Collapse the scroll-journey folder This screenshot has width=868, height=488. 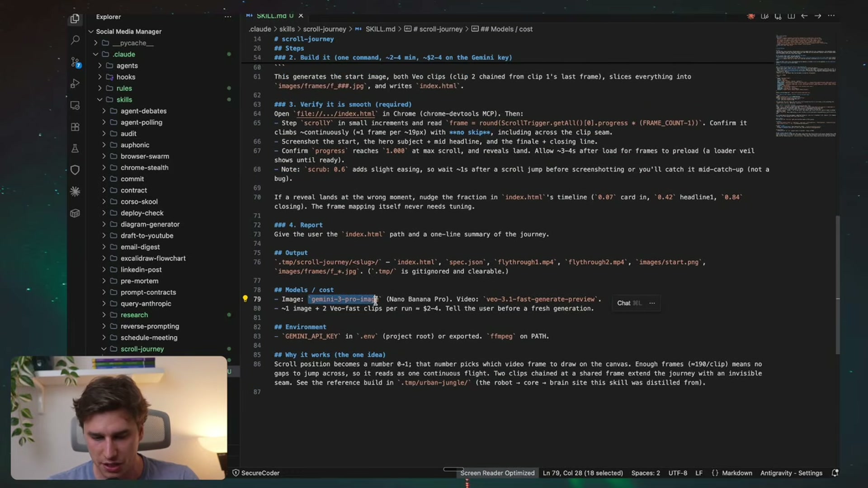coord(104,349)
